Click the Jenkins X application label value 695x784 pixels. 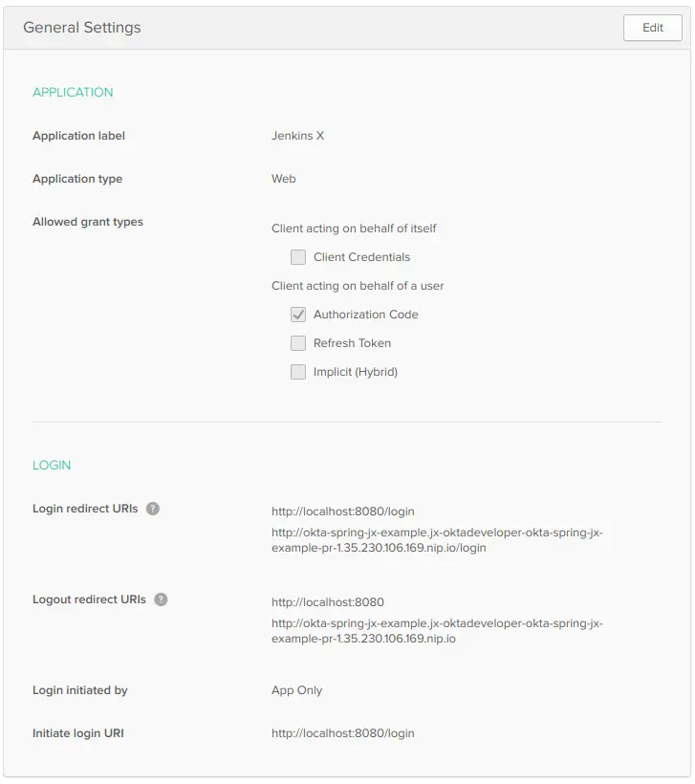298,136
